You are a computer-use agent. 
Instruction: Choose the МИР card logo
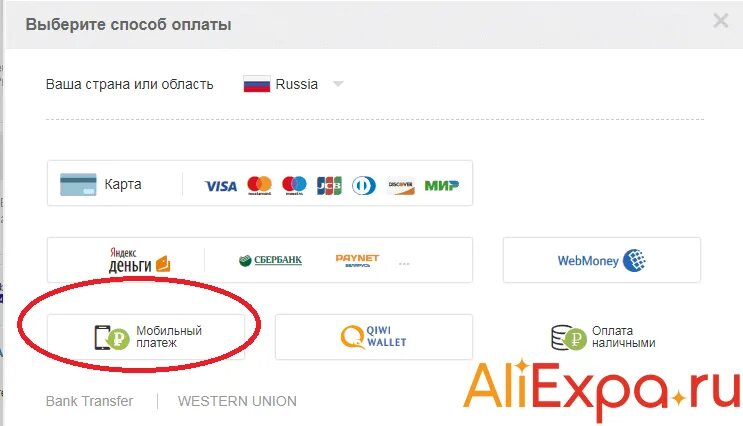pyautogui.click(x=442, y=185)
